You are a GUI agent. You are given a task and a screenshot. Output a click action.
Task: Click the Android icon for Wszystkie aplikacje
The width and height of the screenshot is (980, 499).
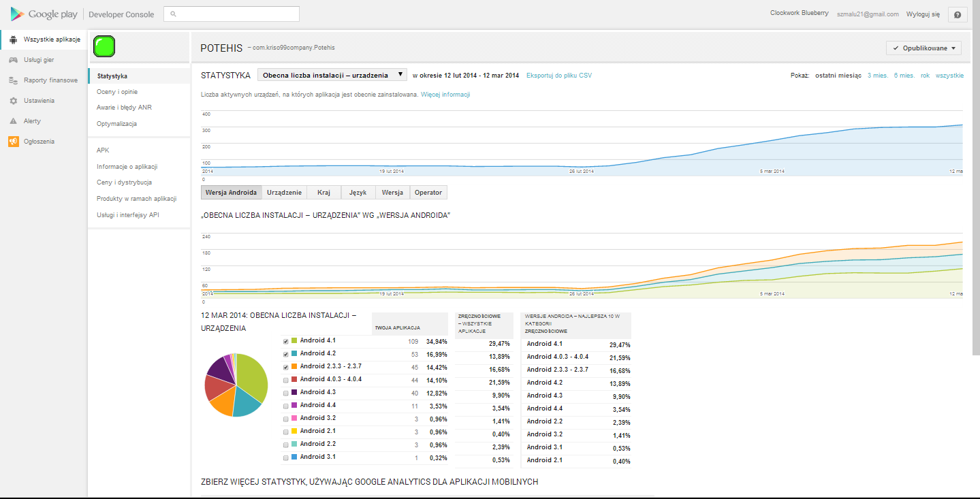pyautogui.click(x=13, y=39)
